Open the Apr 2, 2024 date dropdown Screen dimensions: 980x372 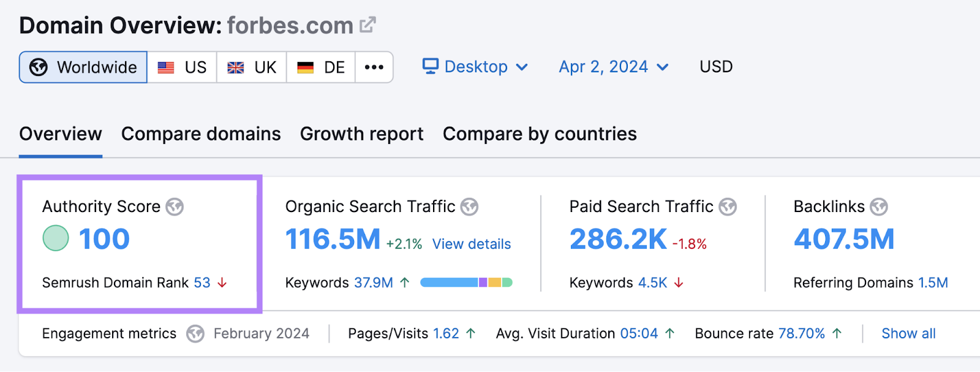click(x=613, y=66)
